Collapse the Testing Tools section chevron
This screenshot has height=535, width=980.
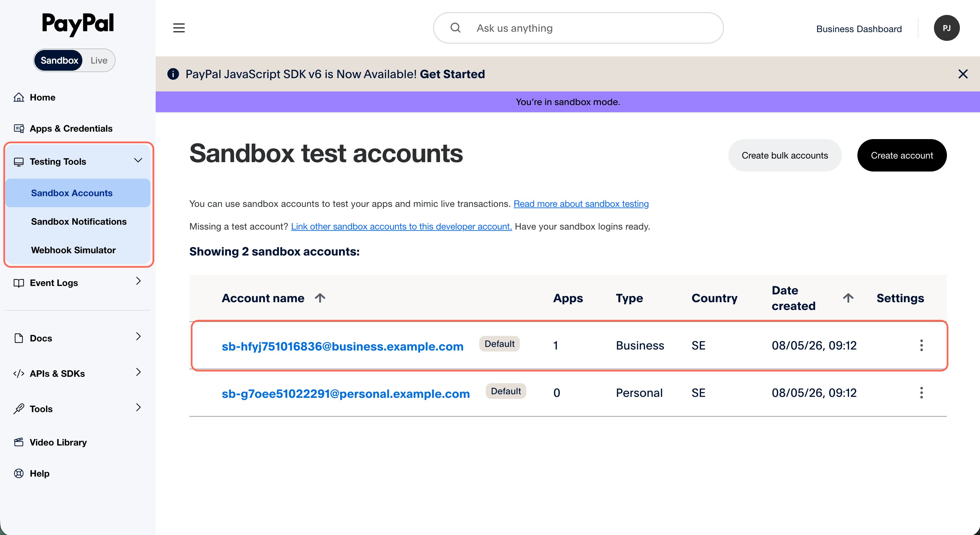138,160
